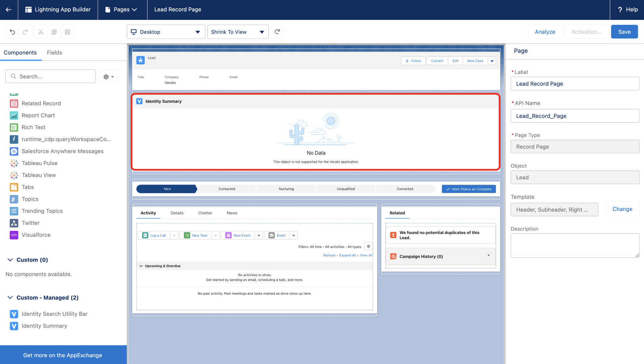Click the Description text area
Viewport: 644px width, 364px height.
[575, 246]
